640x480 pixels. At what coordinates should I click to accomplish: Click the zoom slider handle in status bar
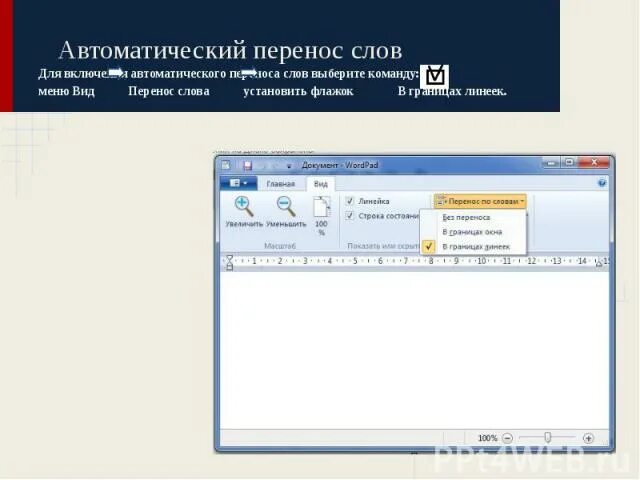(548, 438)
